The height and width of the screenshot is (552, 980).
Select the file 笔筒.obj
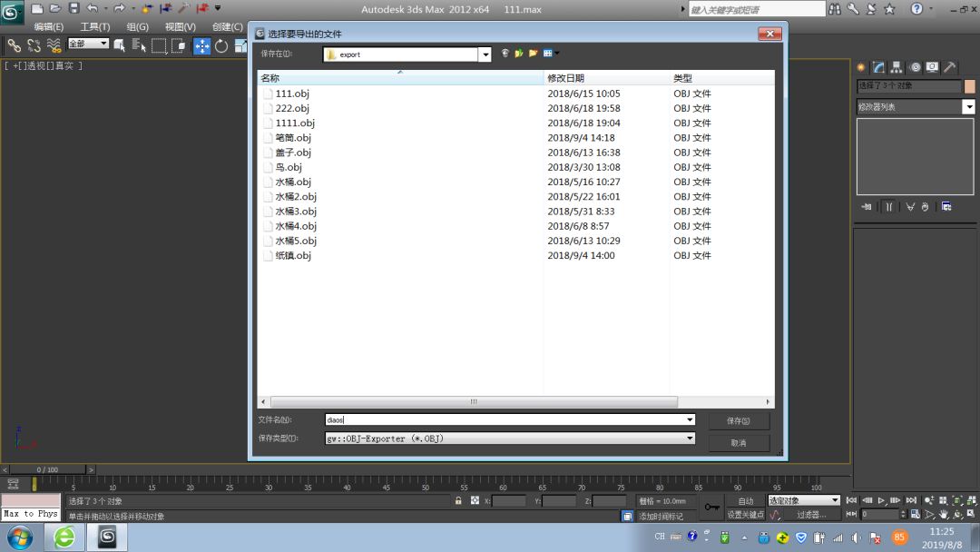click(293, 137)
